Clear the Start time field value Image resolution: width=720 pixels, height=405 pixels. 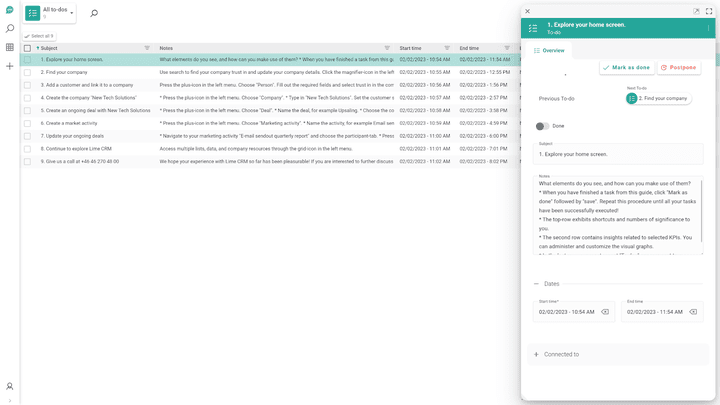605,312
